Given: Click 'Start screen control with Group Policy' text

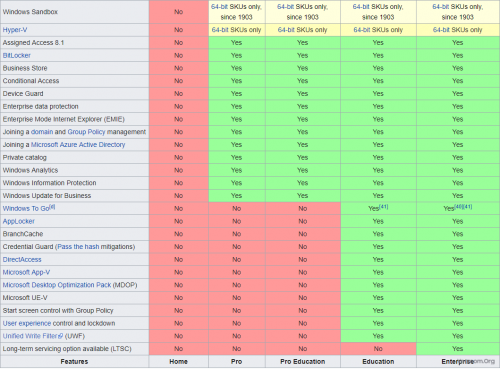Looking at the screenshot, I should [58, 311].
